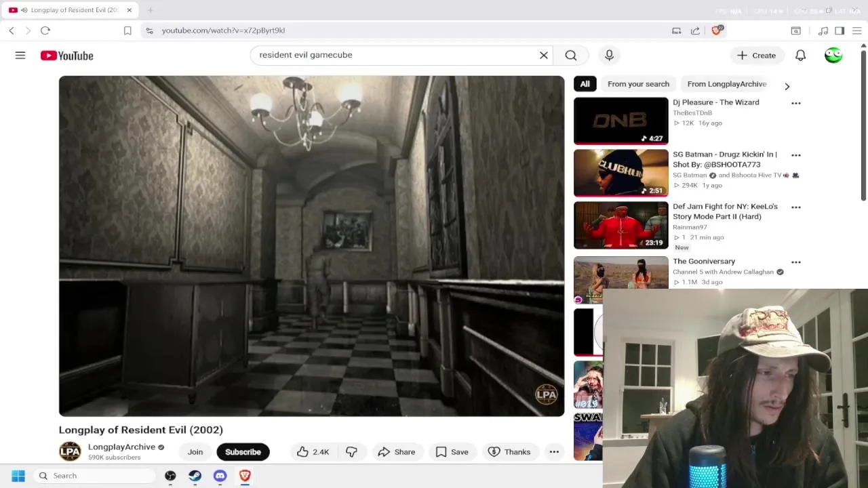Viewport: 868px width, 488px height.
Task: Open the browser tab search icon
Action: pos(796,30)
